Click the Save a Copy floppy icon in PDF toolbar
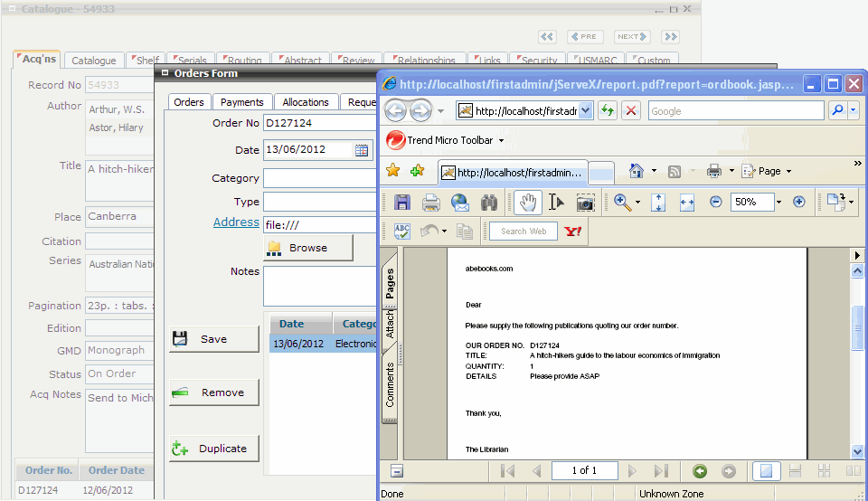 click(402, 203)
